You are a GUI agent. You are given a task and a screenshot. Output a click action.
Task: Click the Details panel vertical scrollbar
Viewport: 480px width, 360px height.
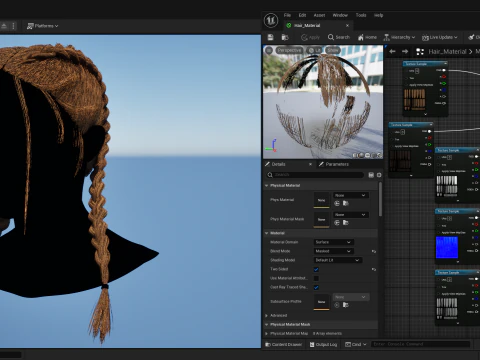coord(380,199)
